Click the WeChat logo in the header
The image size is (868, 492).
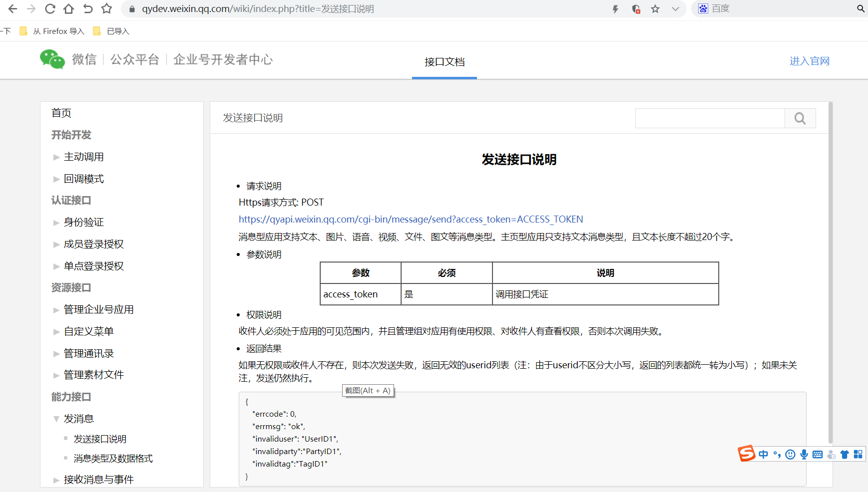tap(52, 59)
